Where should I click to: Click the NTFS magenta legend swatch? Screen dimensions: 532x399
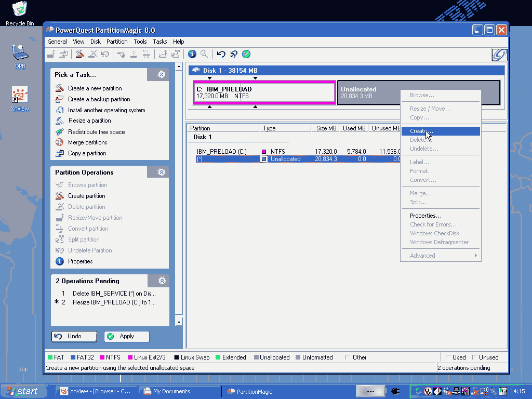pos(102,357)
